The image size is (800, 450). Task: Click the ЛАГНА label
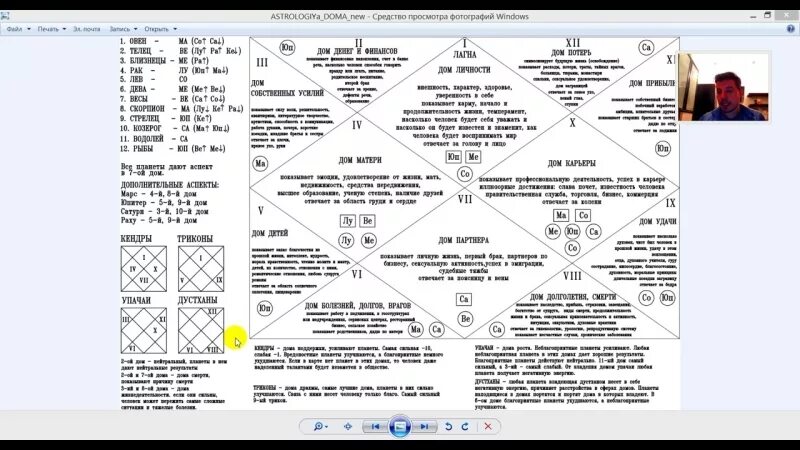pyautogui.click(x=464, y=55)
